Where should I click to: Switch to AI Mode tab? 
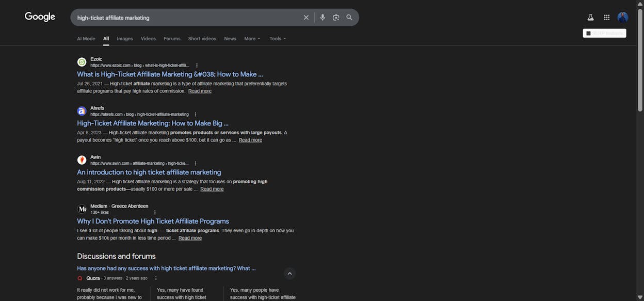(x=86, y=39)
